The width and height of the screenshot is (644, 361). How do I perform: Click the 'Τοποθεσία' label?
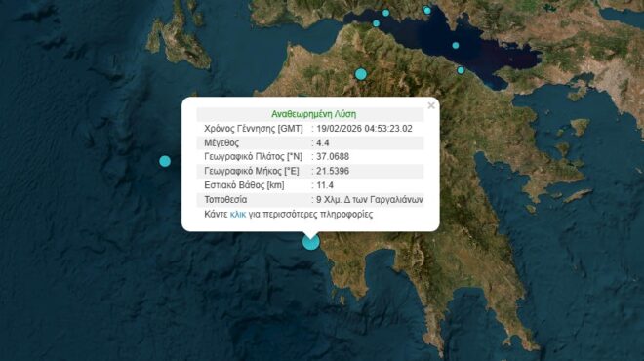click(225, 200)
